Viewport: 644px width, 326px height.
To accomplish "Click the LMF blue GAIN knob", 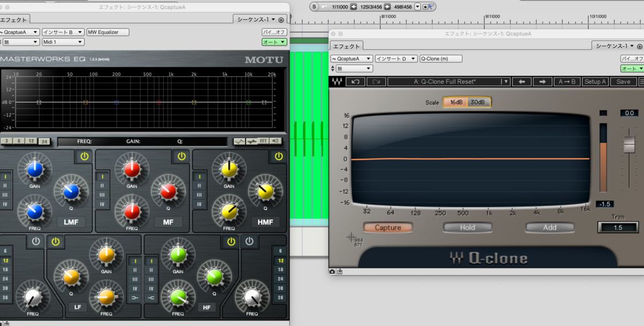I will pos(34,169).
